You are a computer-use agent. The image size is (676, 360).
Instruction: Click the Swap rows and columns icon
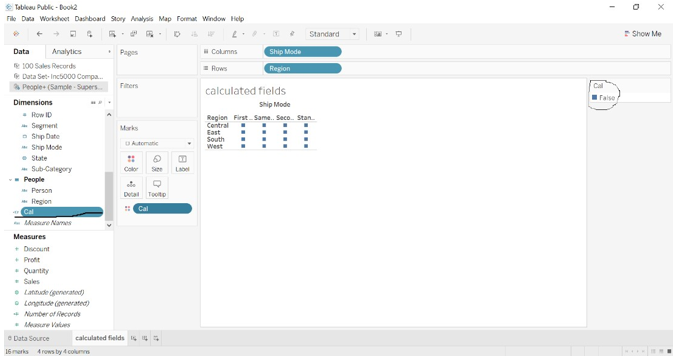(177, 34)
